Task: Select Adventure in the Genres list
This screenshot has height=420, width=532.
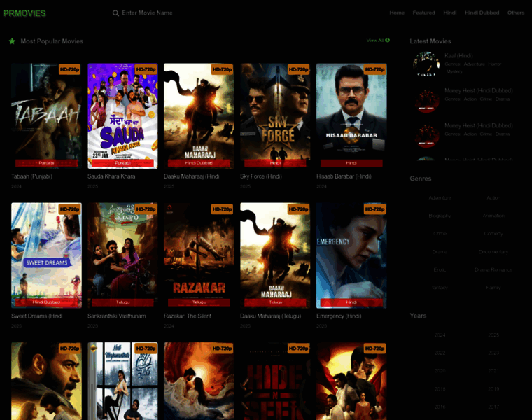Action: click(440, 198)
